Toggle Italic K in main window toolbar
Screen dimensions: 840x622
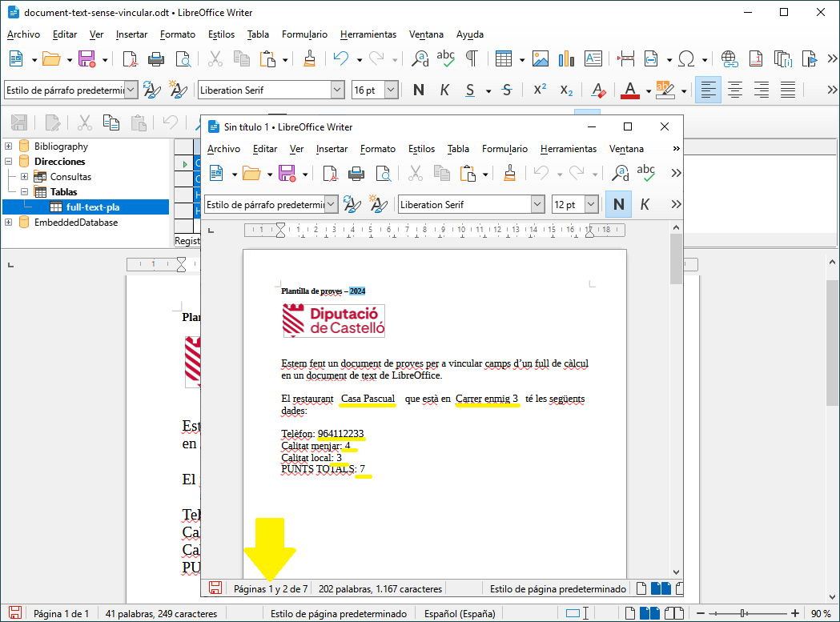pyautogui.click(x=444, y=90)
